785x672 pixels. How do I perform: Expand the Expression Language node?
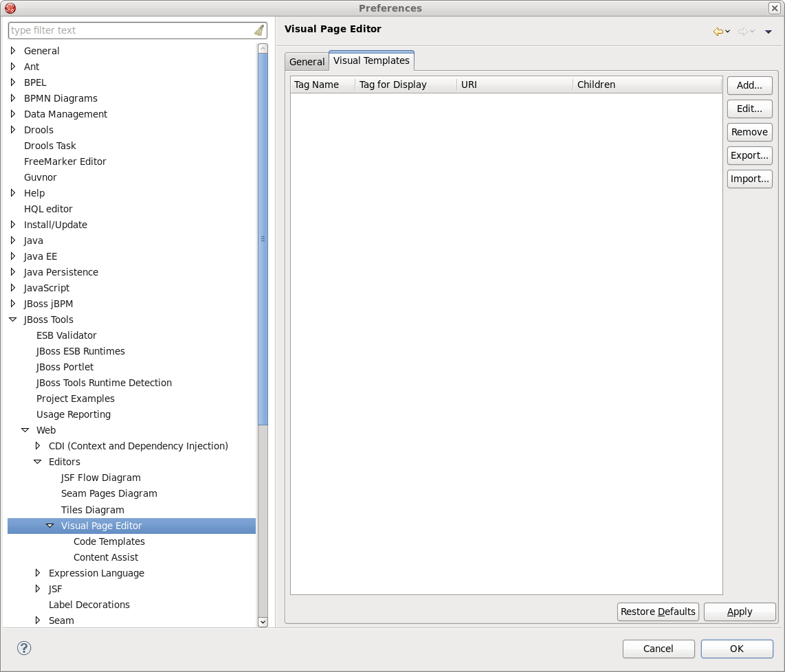(x=38, y=572)
